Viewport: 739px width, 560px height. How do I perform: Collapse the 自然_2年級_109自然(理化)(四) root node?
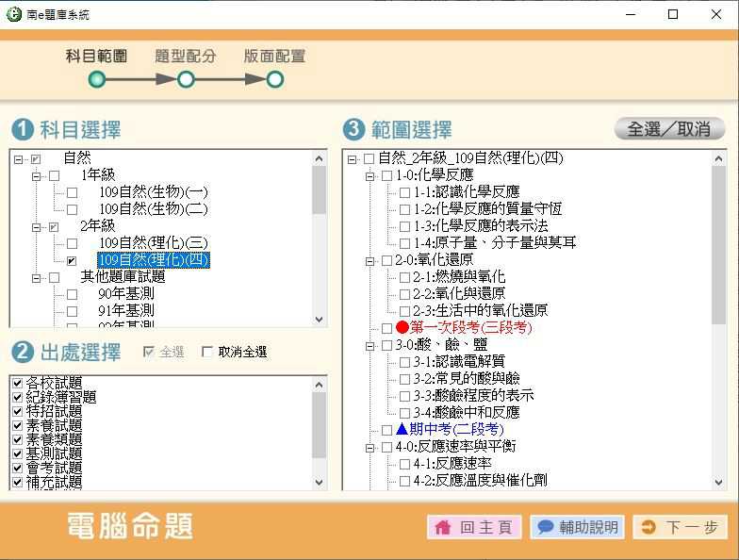coord(352,159)
